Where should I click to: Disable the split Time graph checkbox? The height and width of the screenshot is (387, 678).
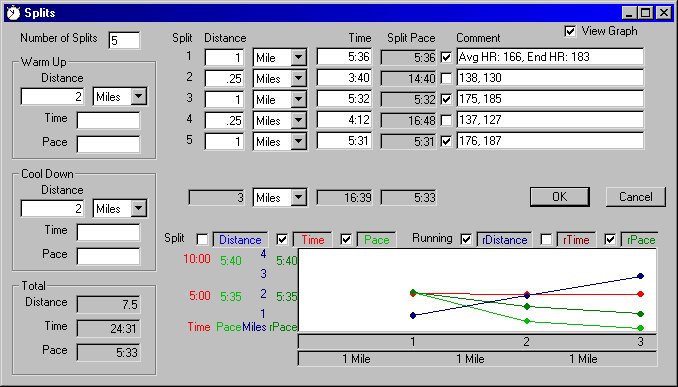282,239
